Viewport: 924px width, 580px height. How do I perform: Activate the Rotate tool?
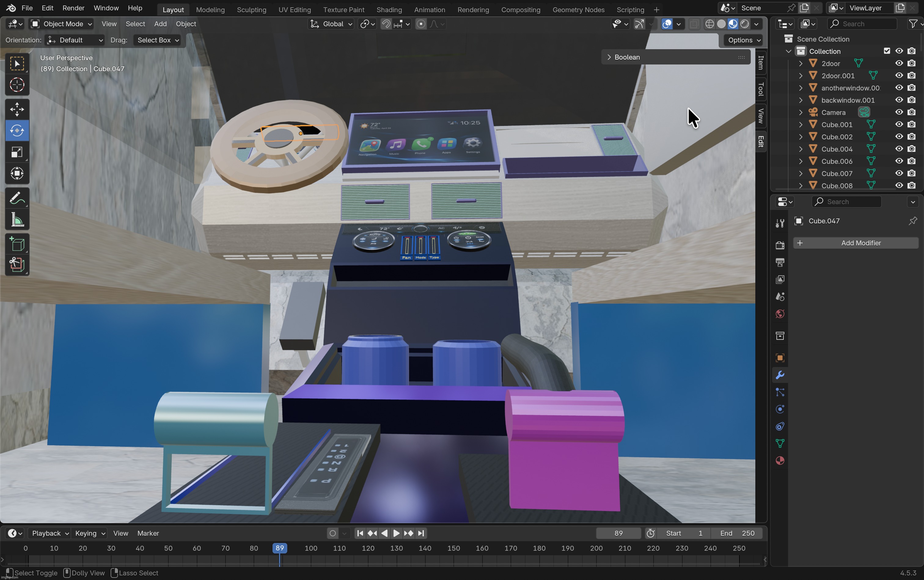[17, 130]
